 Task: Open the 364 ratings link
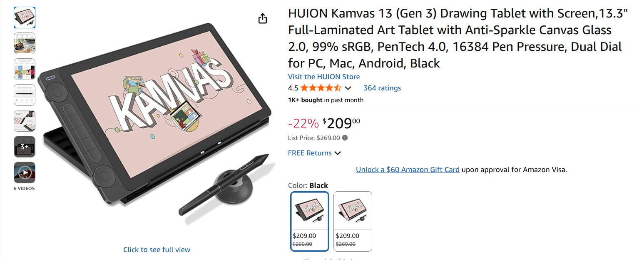coord(382,88)
